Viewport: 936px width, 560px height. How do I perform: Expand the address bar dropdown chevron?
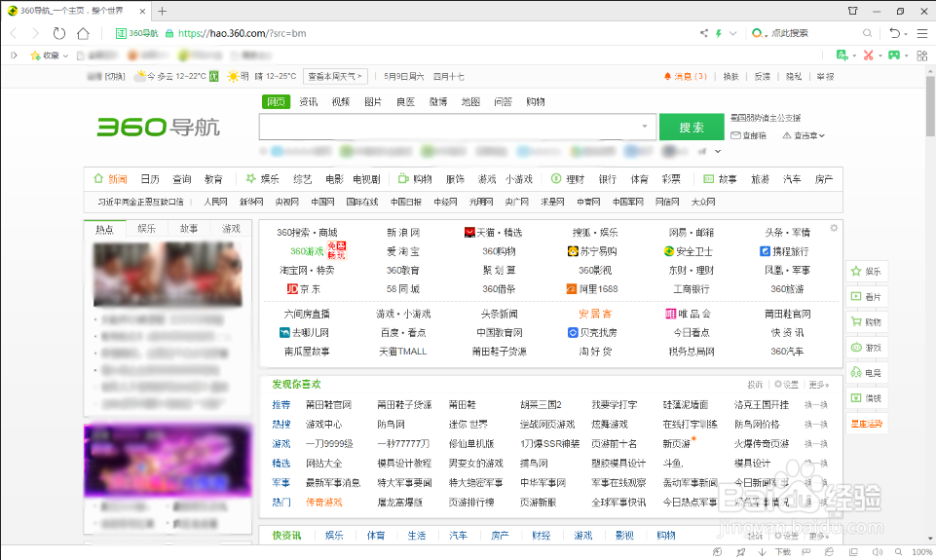(733, 33)
